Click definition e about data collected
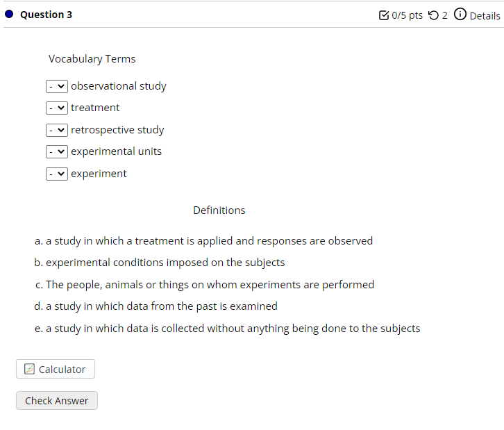This screenshot has width=504, height=430. click(x=227, y=329)
